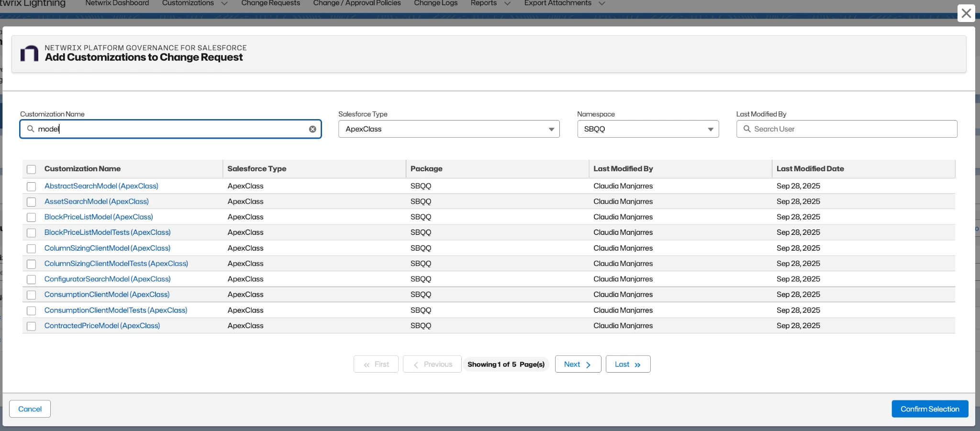Image resolution: width=980 pixels, height=431 pixels.
Task: Clear the Customization Name search field
Action: click(313, 129)
